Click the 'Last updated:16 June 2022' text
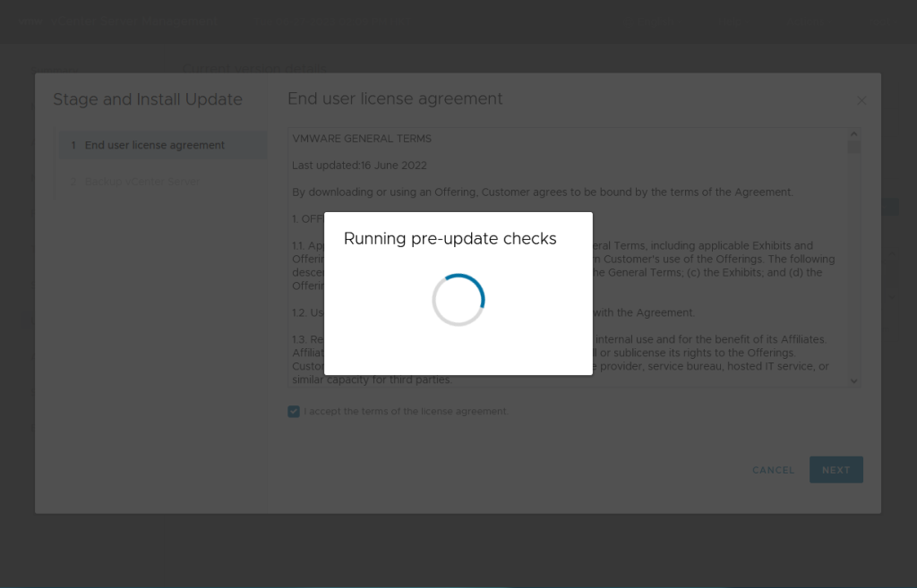The height and width of the screenshot is (588, 917). click(x=360, y=166)
